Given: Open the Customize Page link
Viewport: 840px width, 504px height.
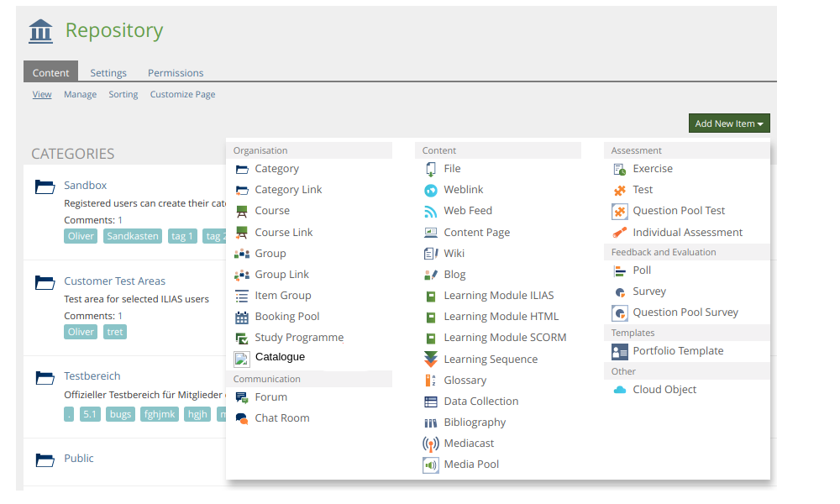Looking at the screenshot, I should click(182, 95).
